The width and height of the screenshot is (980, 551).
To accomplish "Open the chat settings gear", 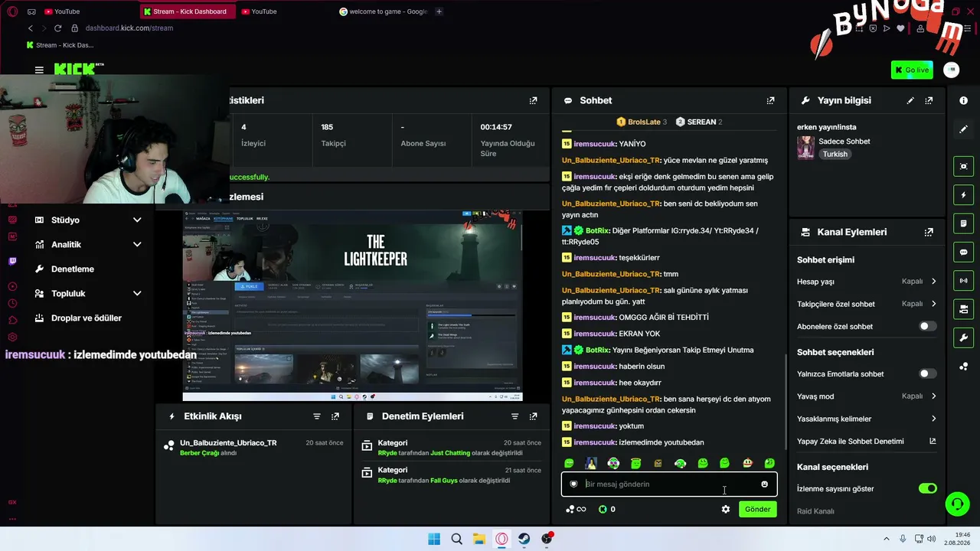I will point(726,510).
